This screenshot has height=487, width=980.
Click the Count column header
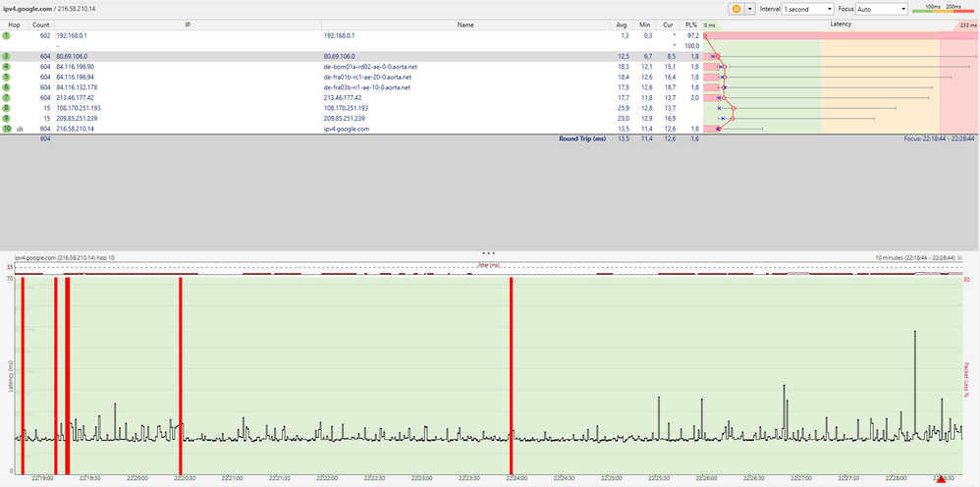[40, 25]
